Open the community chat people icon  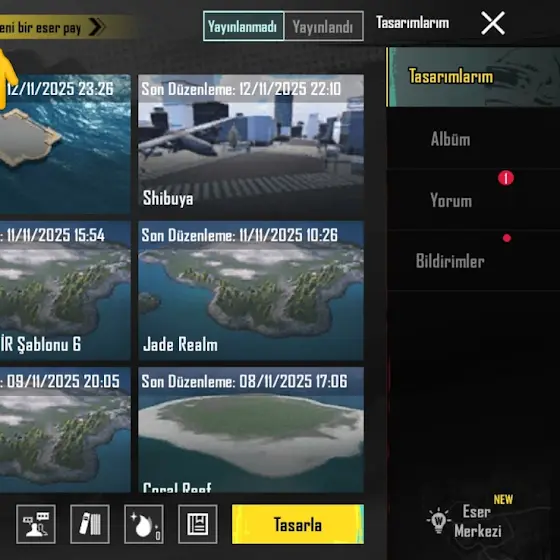[x=36, y=524]
